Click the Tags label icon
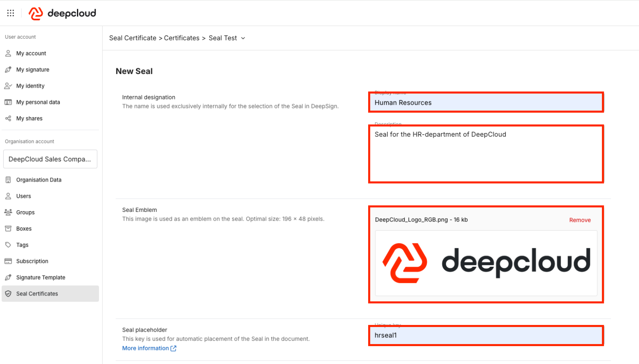The height and width of the screenshot is (364, 639). [8, 245]
